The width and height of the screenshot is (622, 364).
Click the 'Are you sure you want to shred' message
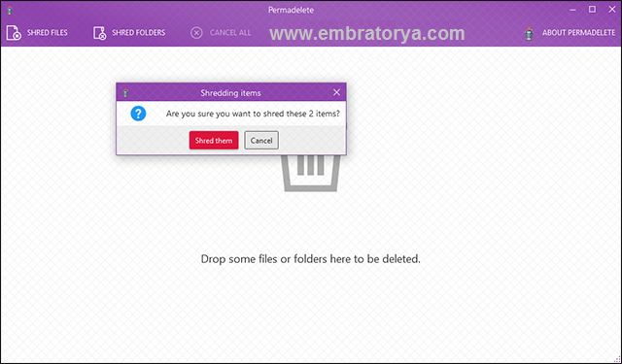[x=253, y=114]
